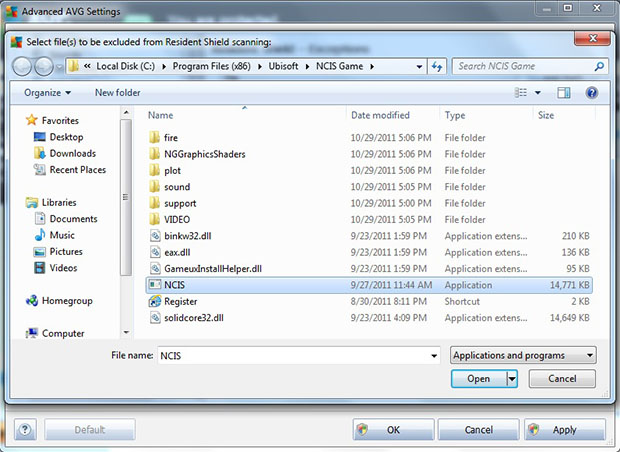Select Homegroup in navigation pane

tap(59, 301)
